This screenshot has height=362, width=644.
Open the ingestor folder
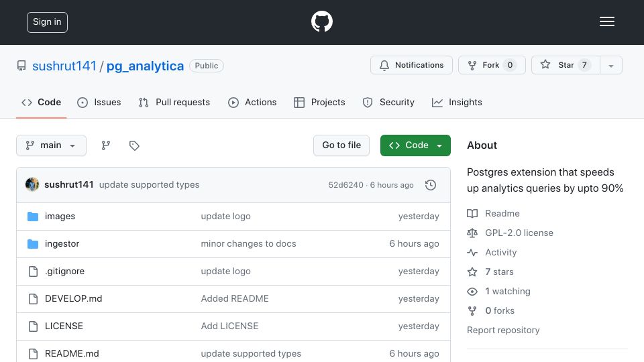click(62, 244)
